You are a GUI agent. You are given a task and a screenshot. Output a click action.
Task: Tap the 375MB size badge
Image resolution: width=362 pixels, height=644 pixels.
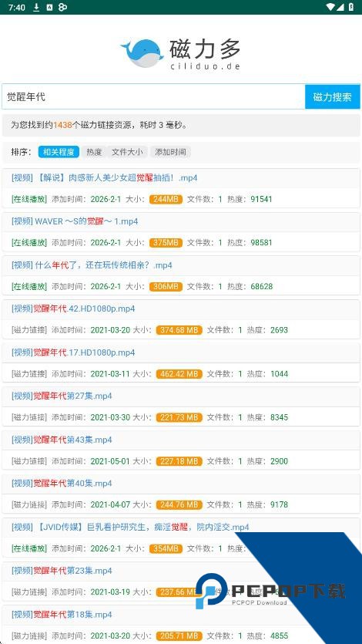click(x=166, y=243)
